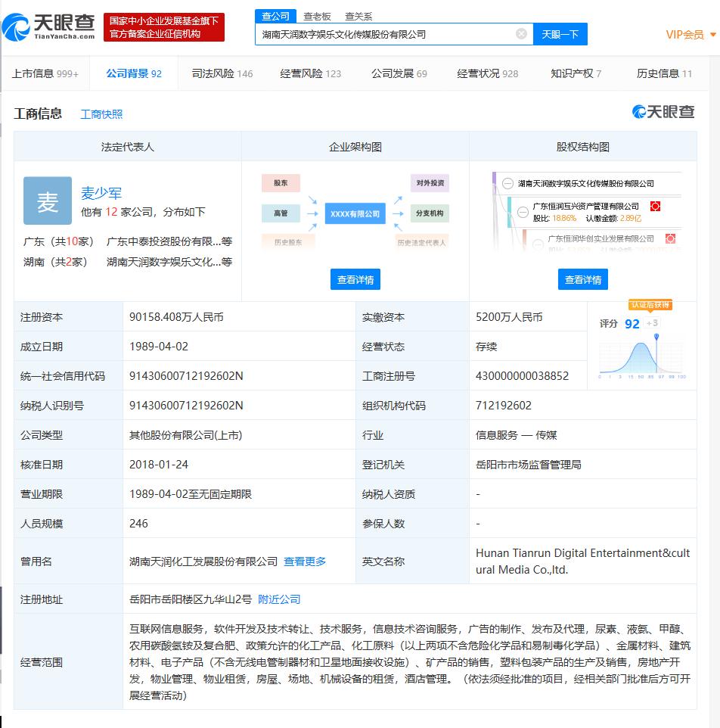Image resolution: width=720 pixels, height=728 pixels.
Task: Switch to 查公司 search tab
Action: (x=275, y=16)
